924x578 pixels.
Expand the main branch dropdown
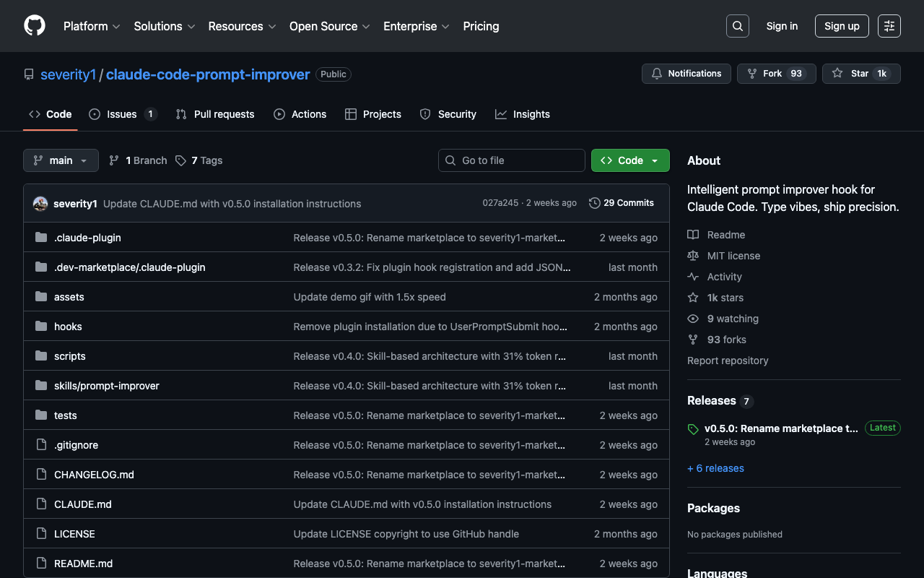[61, 160]
